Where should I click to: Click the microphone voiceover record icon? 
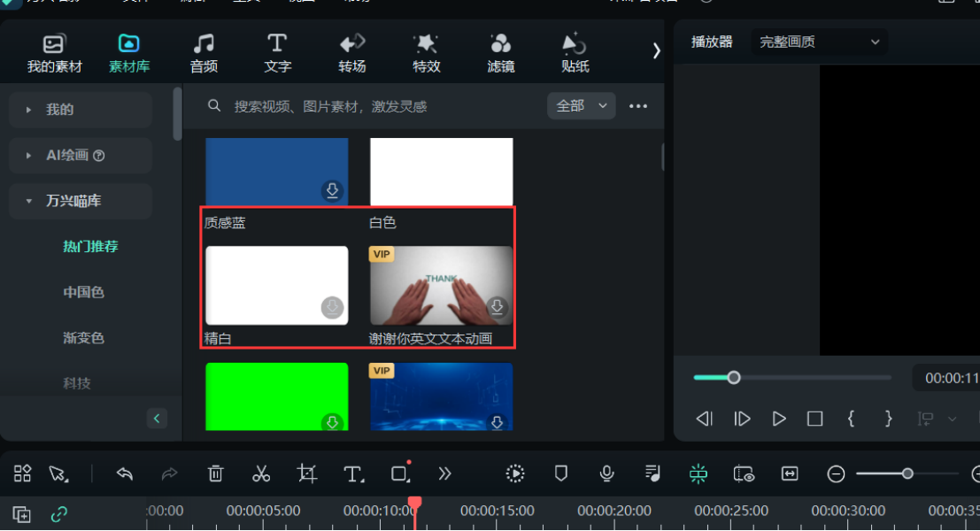606,473
